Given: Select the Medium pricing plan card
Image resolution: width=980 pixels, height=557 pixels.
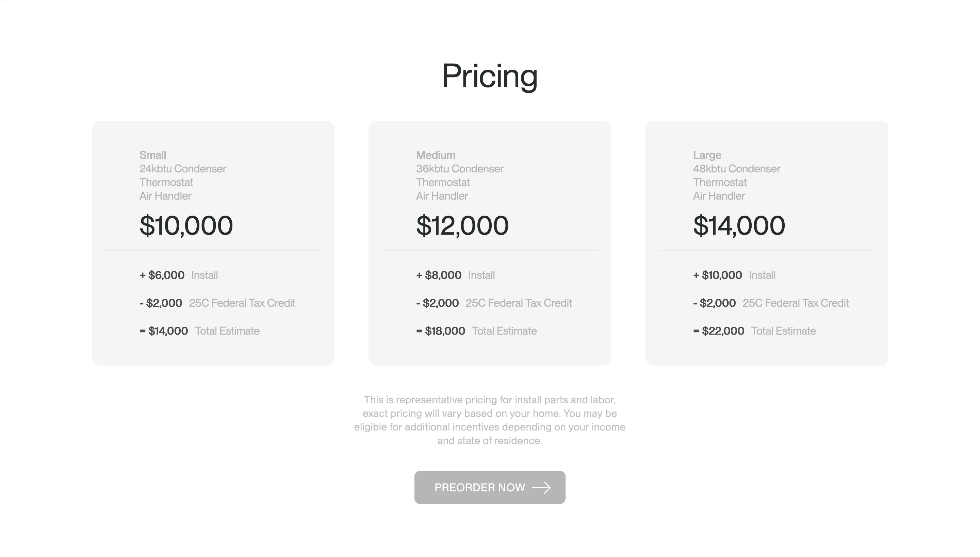Looking at the screenshot, I should (x=490, y=242).
